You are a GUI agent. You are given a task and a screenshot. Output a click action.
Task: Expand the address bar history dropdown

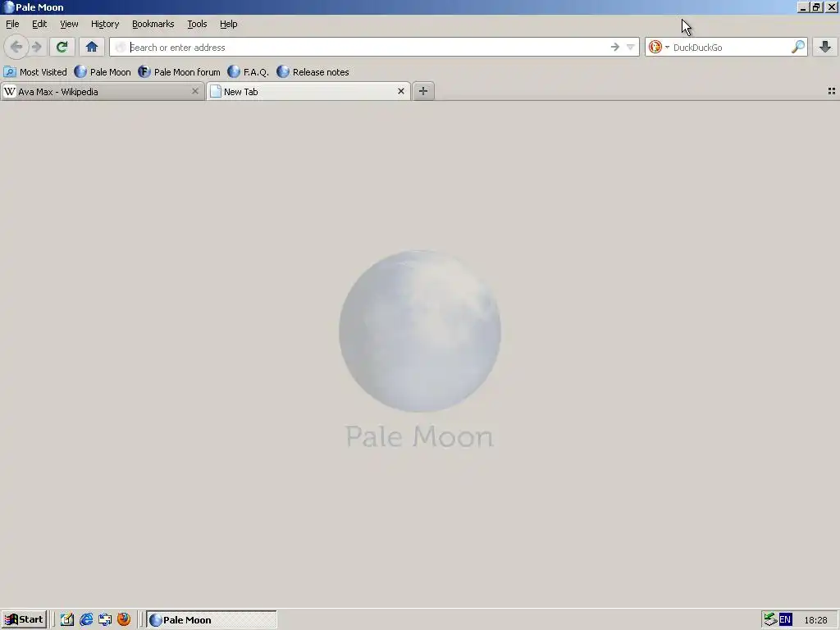631,47
